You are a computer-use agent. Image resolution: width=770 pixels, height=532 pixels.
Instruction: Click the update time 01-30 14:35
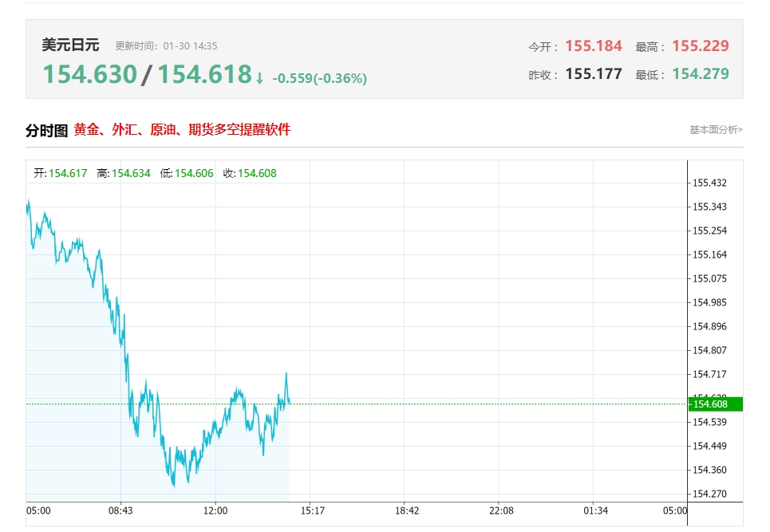click(190, 46)
